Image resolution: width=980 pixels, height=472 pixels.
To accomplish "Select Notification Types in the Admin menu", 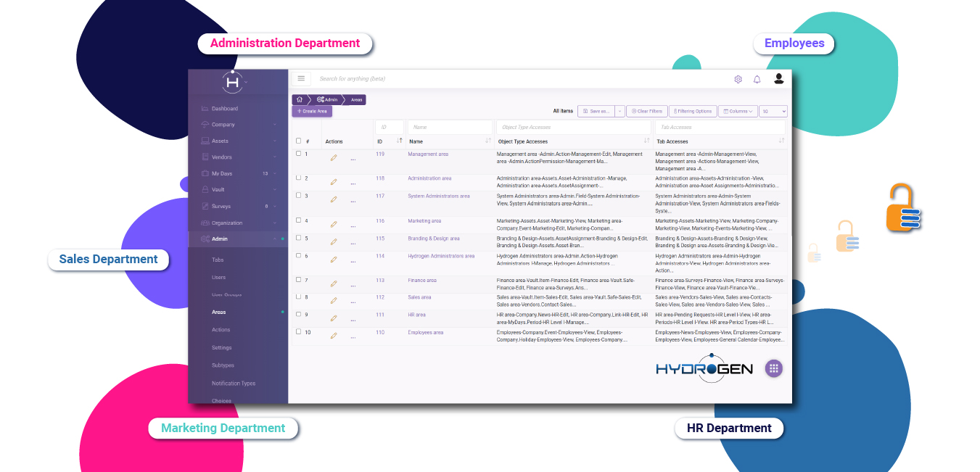I will 232,383.
